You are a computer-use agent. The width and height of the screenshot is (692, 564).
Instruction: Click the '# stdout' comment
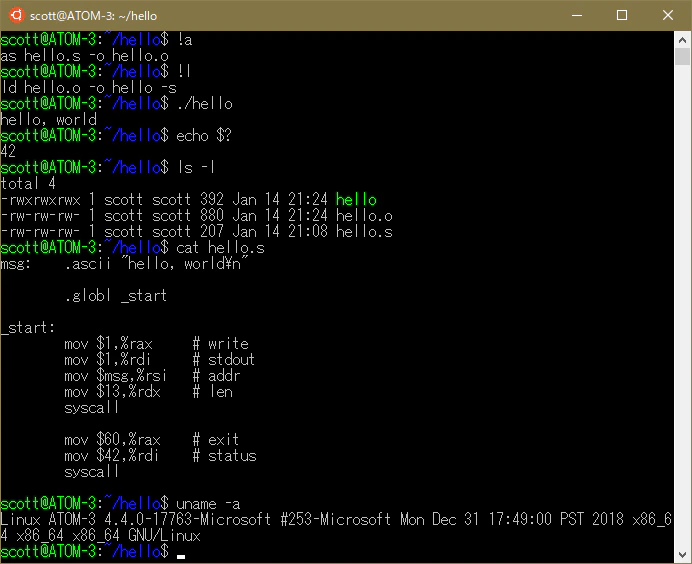point(224,360)
